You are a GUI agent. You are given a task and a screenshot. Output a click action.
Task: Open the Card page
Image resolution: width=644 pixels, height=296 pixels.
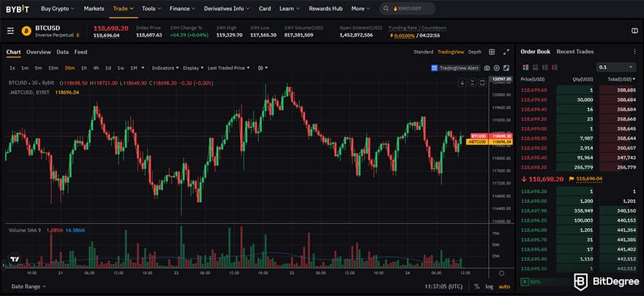tap(265, 8)
